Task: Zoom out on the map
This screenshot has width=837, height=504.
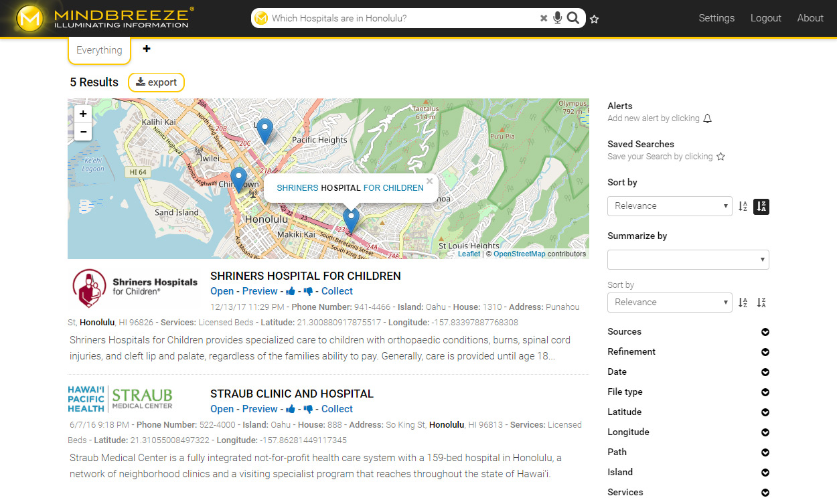Action: (x=83, y=132)
